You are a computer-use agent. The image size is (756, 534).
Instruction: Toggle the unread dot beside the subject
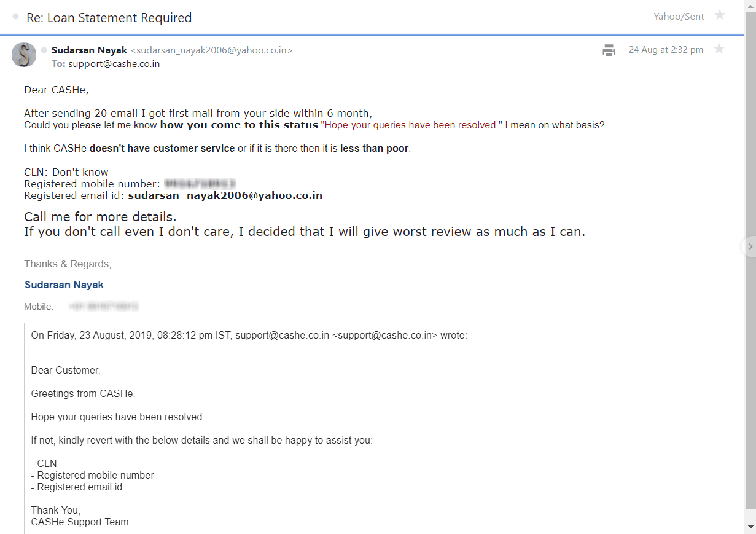pos(15,17)
